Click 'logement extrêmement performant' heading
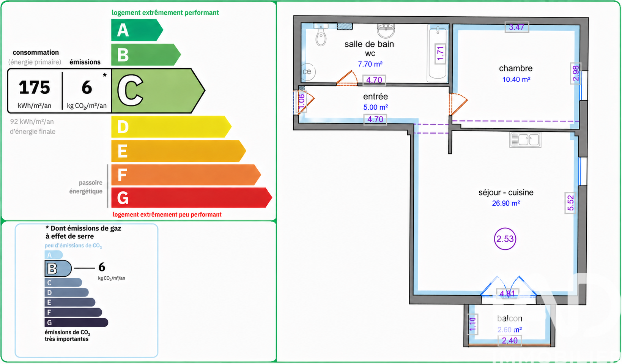The height and width of the screenshot is (364, 622). (165, 13)
